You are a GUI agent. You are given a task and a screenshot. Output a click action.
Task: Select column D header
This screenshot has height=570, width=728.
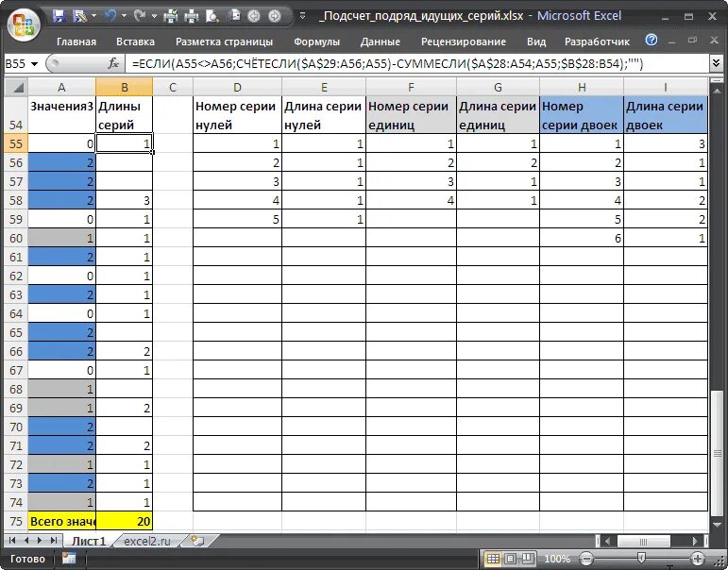(237, 87)
